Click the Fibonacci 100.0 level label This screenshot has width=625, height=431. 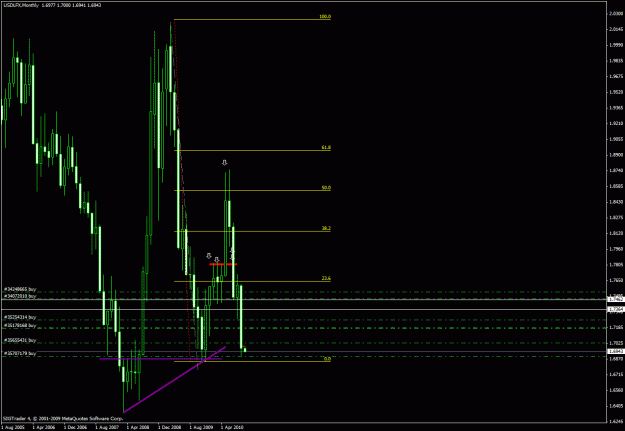(x=325, y=17)
